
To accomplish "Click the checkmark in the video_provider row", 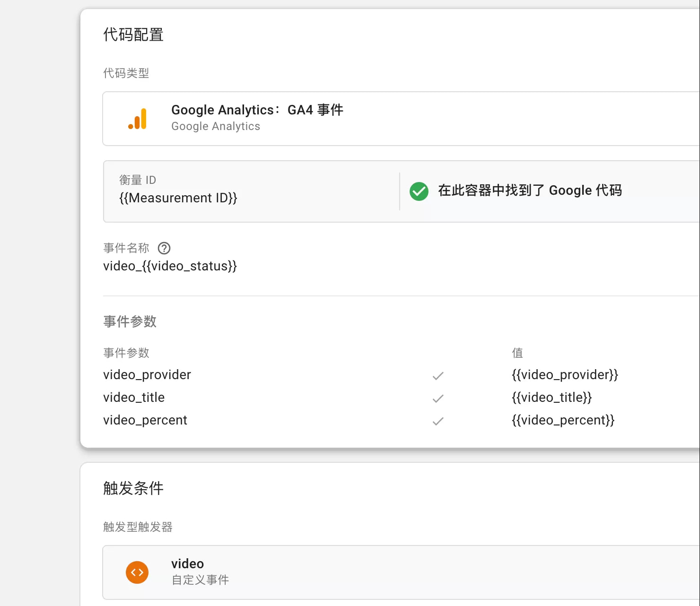I will click(438, 376).
